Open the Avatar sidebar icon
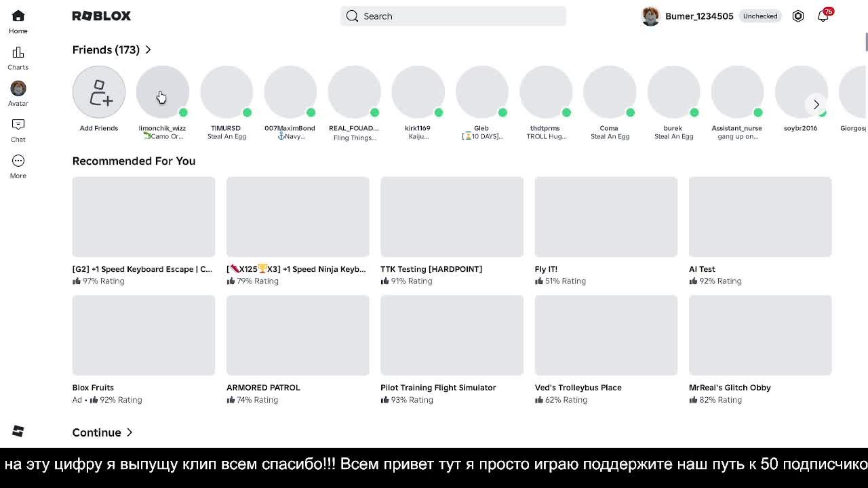 (18, 88)
